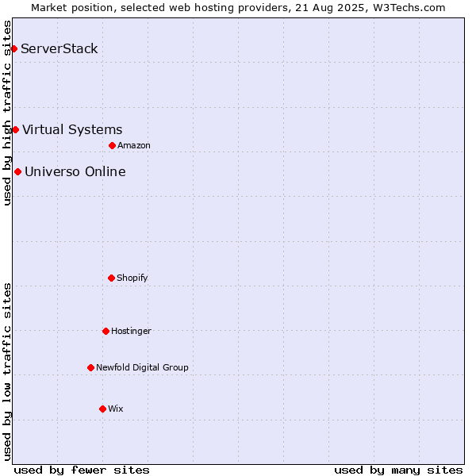Click the Amazon data point marker
This screenshot has height=476, width=476.
(x=112, y=146)
